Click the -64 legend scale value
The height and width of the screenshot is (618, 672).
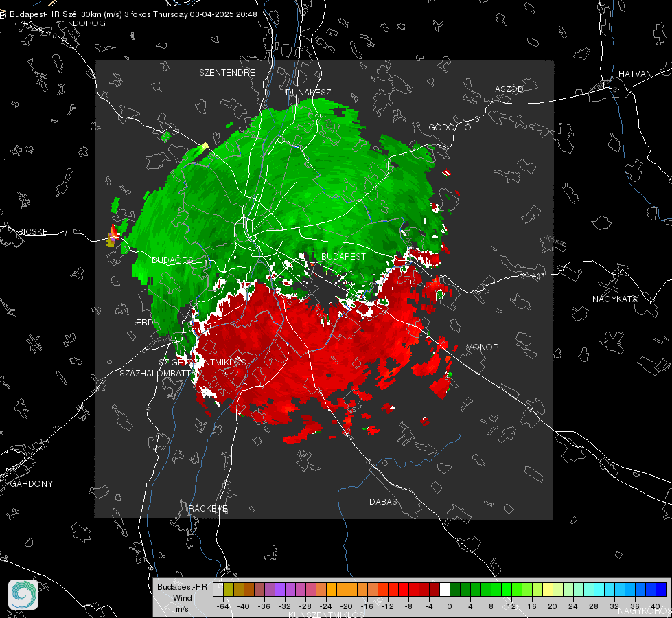click(x=223, y=606)
